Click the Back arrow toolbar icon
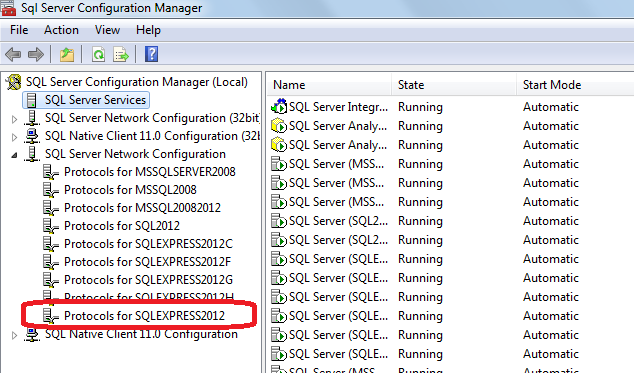 tap(13, 54)
